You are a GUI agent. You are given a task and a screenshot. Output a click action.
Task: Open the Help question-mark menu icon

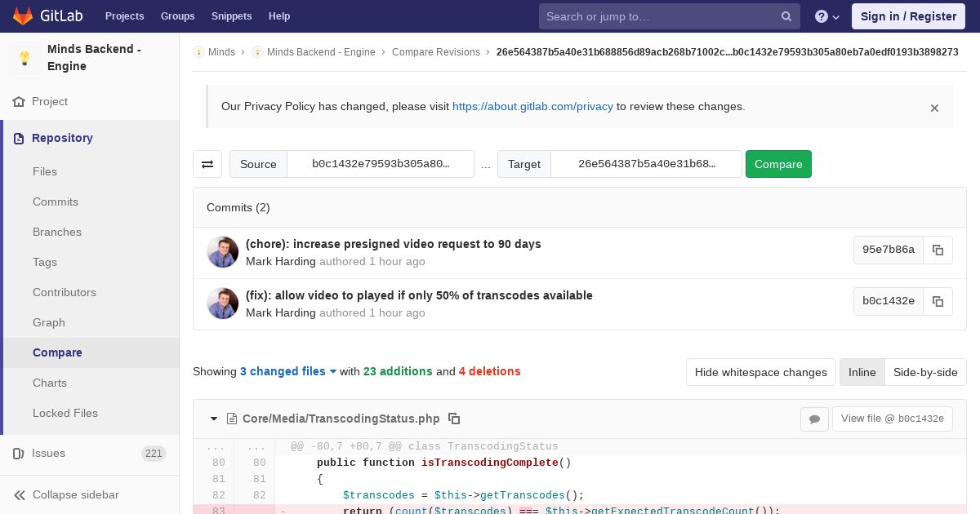pyautogui.click(x=827, y=16)
